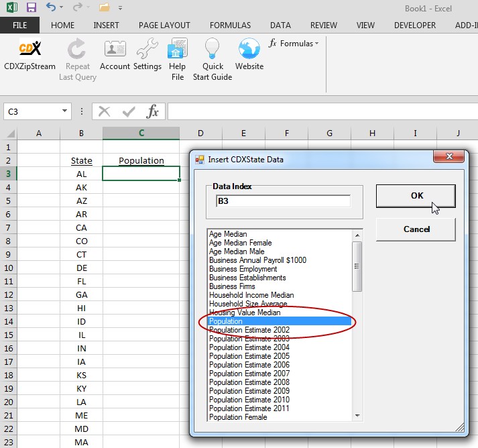
Task: Switch to the REVIEW ribbon tab
Action: coord(324,25)
